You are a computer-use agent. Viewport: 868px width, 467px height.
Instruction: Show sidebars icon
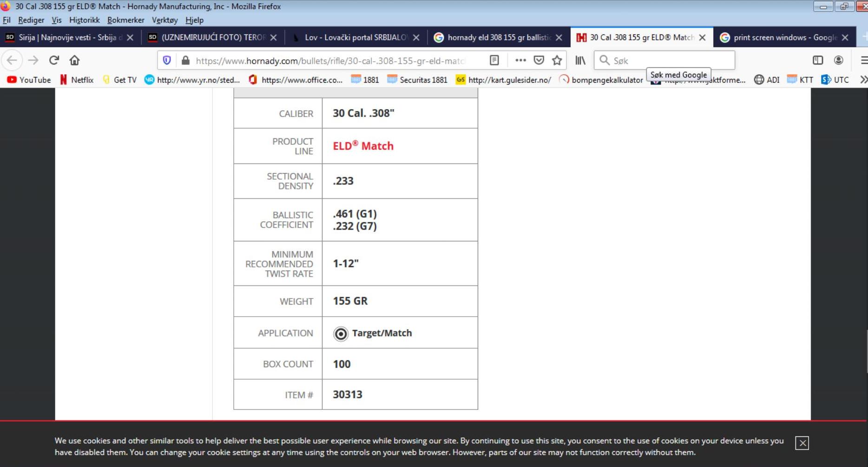(x=818, y=60)
